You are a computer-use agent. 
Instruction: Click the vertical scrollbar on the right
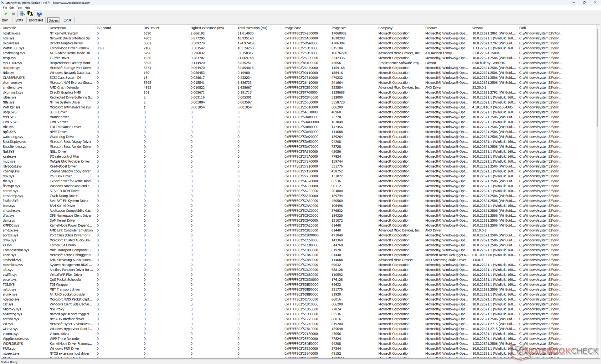tap(598, 78)
